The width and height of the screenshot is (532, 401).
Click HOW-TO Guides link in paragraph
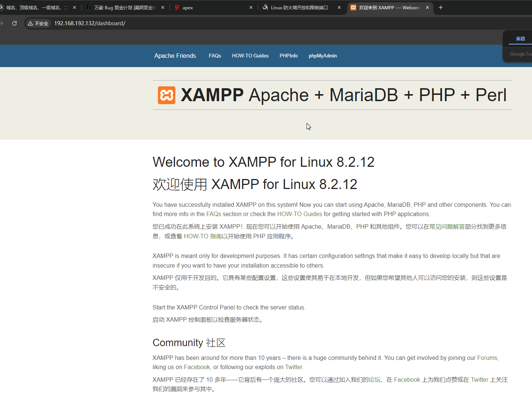pos(300,214)
